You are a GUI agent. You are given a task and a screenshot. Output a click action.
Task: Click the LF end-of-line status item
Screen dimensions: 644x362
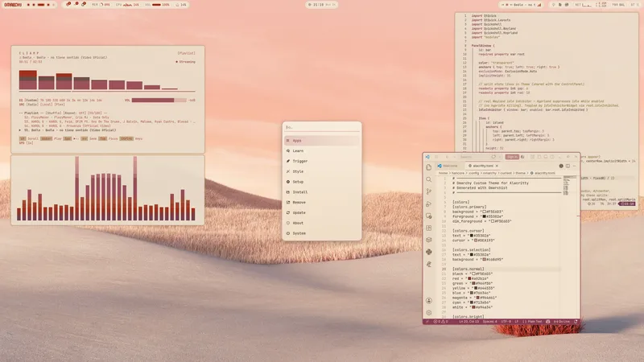tap(516, 321)
